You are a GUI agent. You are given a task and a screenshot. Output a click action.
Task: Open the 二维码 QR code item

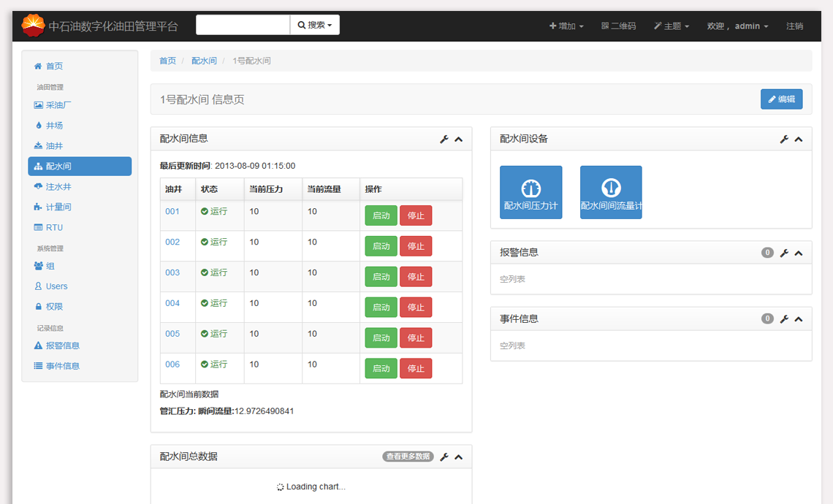click(618, 26)
